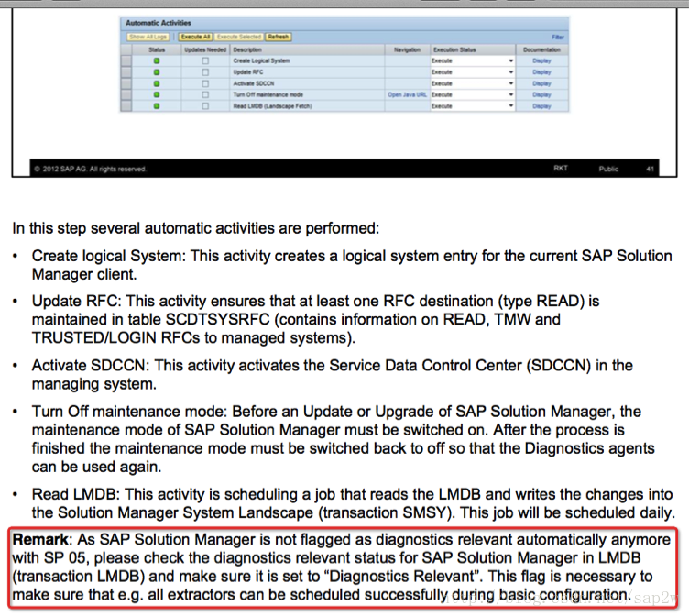This screenshot has width=689, height=616.
Task: Click the Refresh button
Action: [x=279, y=37]
